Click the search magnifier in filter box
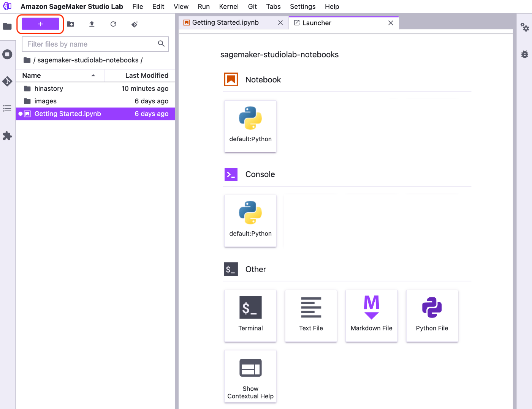This screenshot has height=409, width=532. (x=161, y=44)
